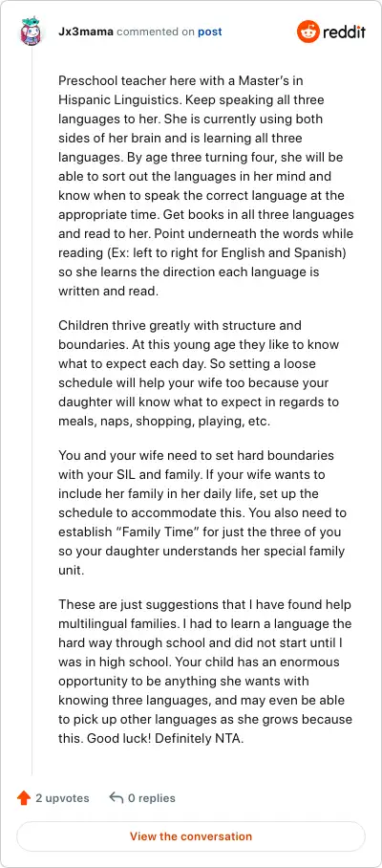
Task: Click Jx3mama's avatar image
Action: 32,32
